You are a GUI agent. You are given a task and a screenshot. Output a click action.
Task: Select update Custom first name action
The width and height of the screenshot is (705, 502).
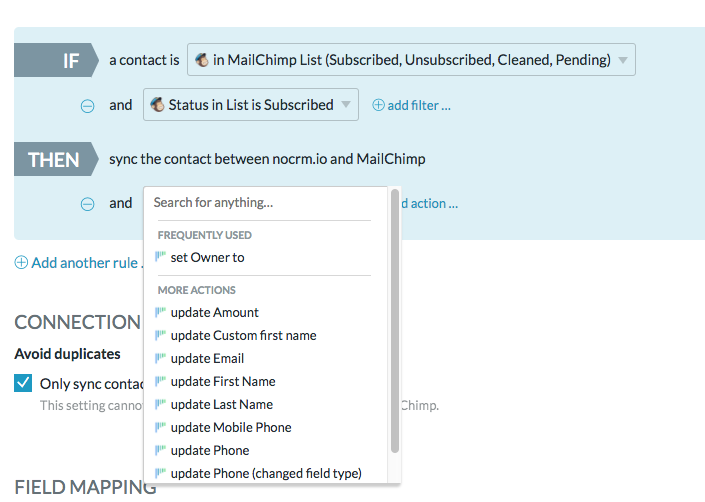[x=243, y=335]
